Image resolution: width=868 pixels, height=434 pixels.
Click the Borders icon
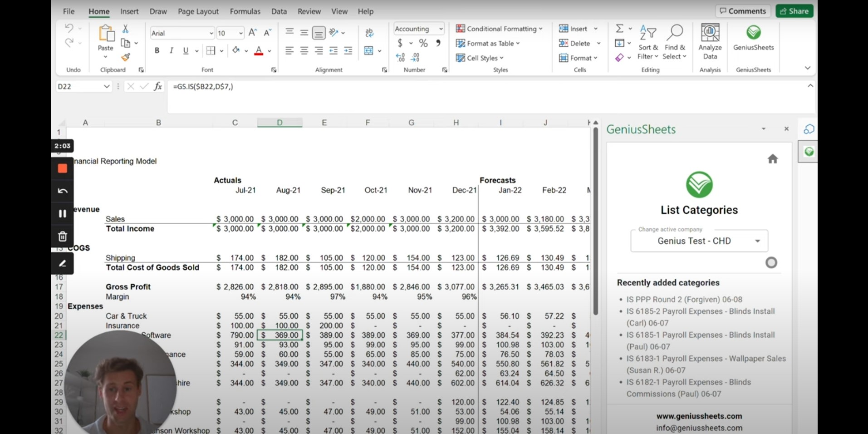pyautogui.click(x=211, y=50)
